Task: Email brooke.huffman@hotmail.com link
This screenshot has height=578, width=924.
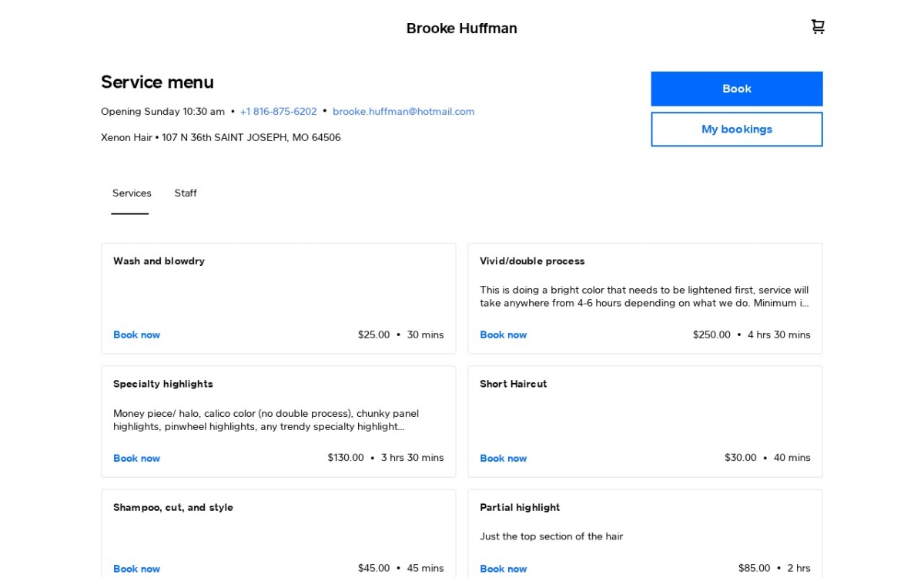Action: point(403,112)
